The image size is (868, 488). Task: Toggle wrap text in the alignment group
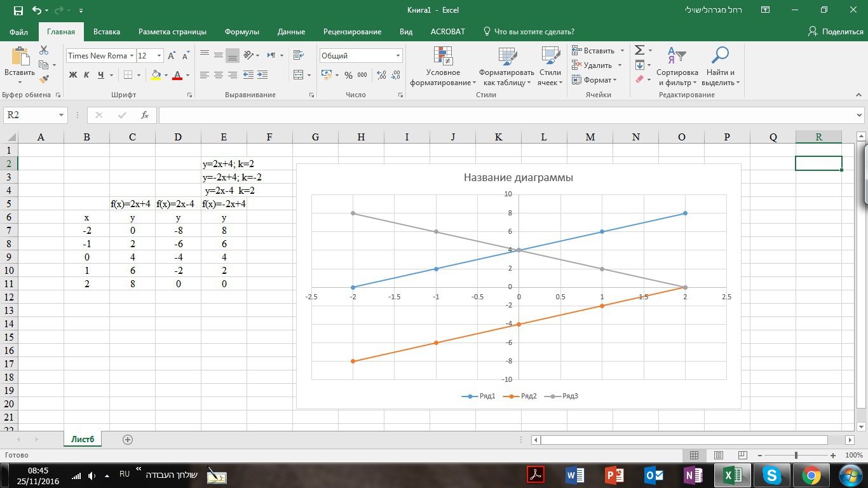(298, 56)
